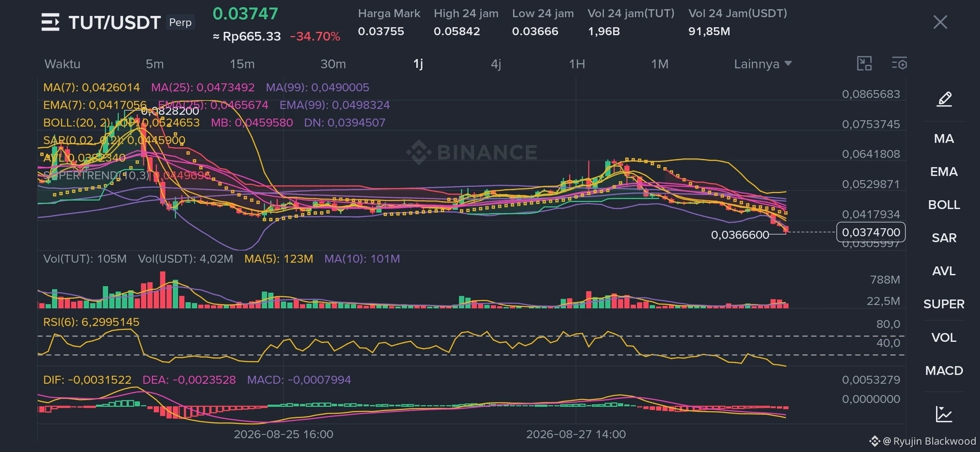Tap the Perp contract label
The image size is (980, 452).
click(x=180, y=22)
